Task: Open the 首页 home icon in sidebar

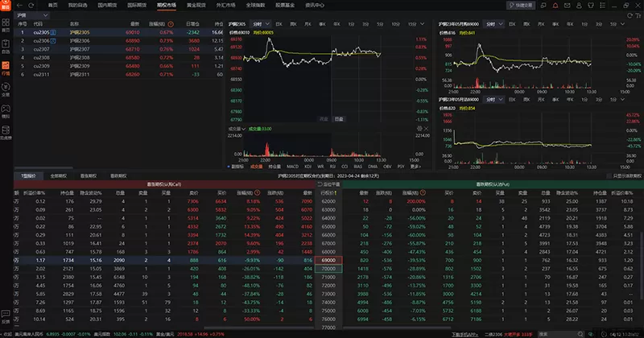Action: [x=6, y=31]
